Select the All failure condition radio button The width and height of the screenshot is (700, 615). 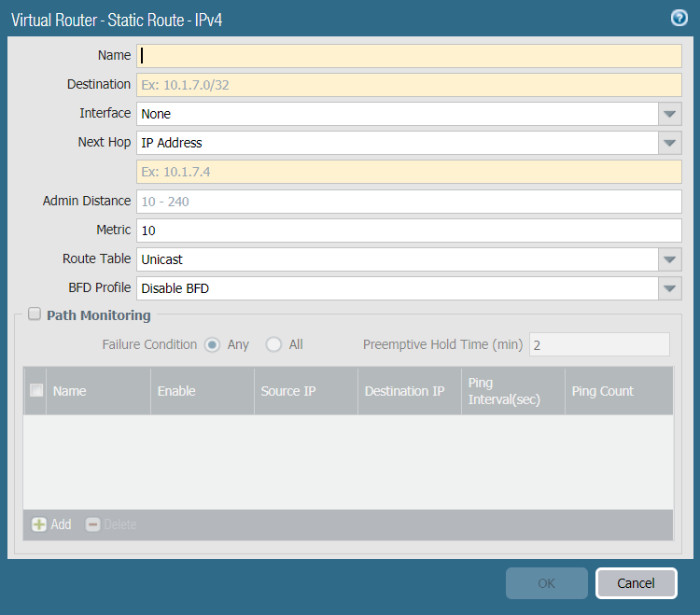tap(273, 344)
